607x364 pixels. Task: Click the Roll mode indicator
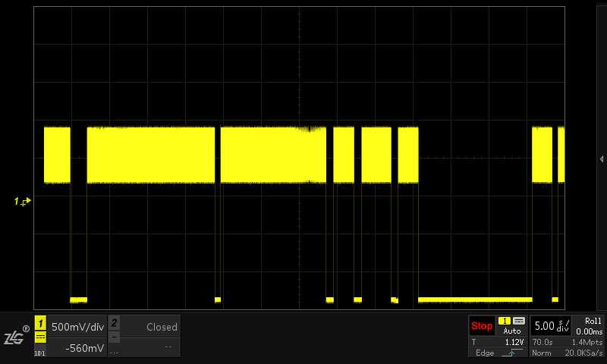point(593,321)
